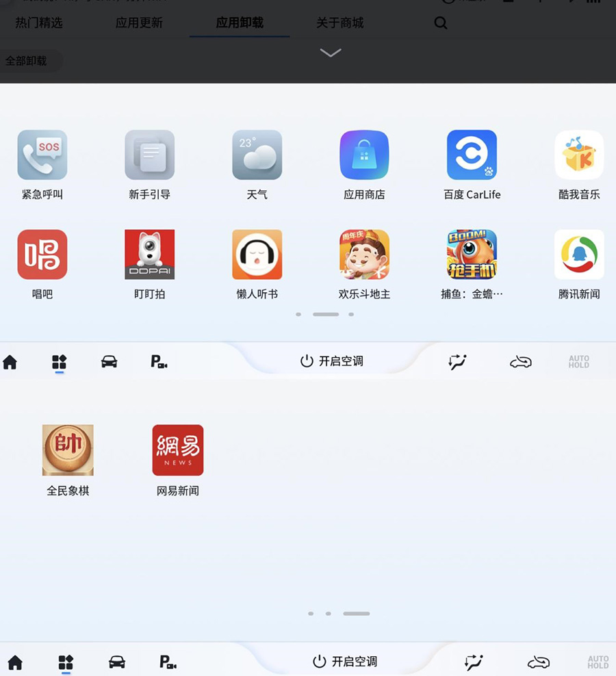This screenshot has height=676, width=616.
Task: Jump to last page dot of upper app grid
Action: click(351, 314)
